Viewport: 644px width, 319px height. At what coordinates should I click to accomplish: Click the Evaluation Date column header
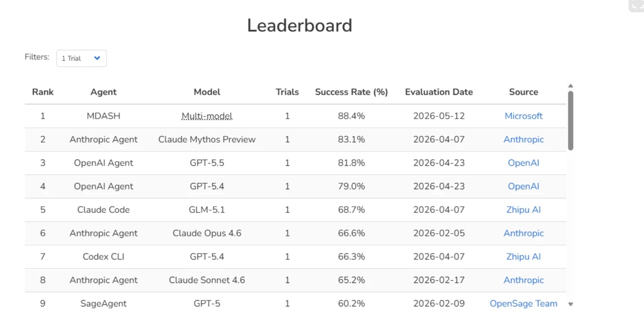pyautogui.click(x=439, y=92)
